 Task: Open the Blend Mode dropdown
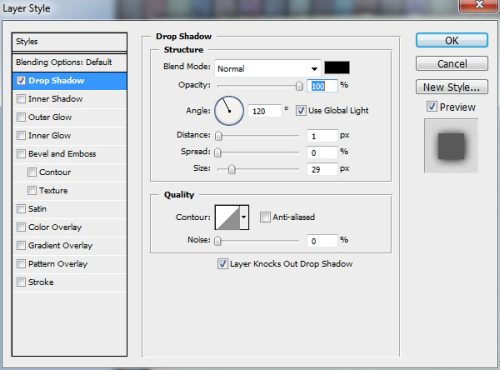268,69
